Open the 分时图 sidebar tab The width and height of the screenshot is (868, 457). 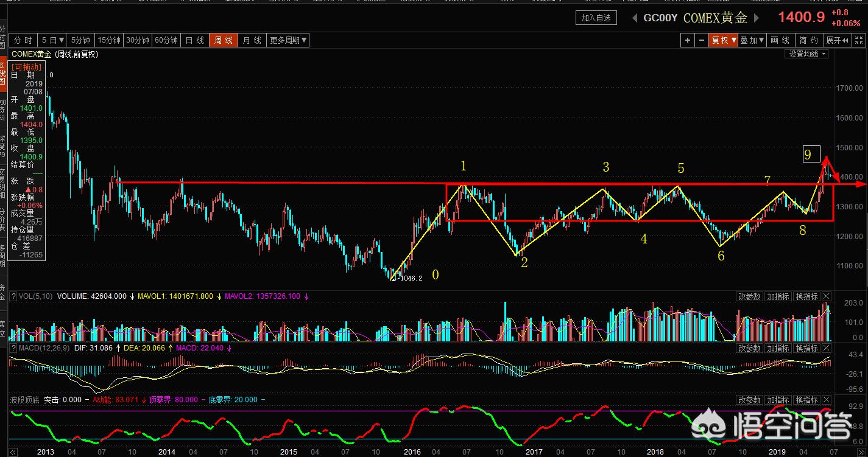click(x=2, y=37)
